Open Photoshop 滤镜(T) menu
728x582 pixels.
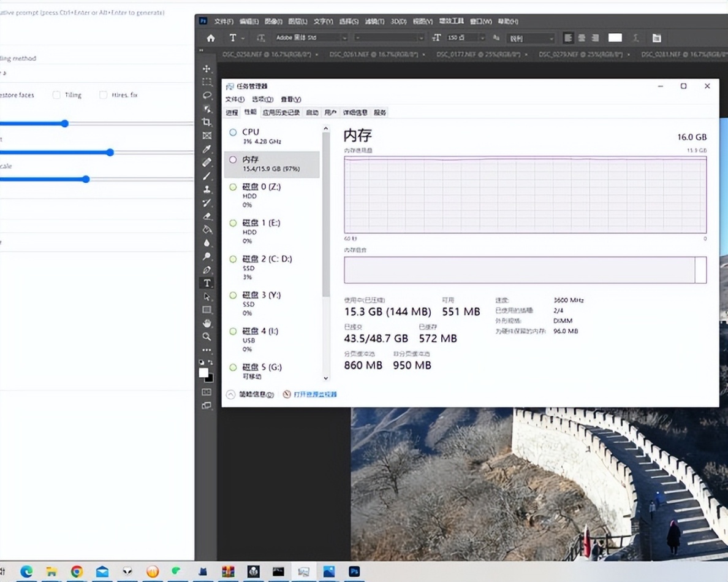coord(374,21)
